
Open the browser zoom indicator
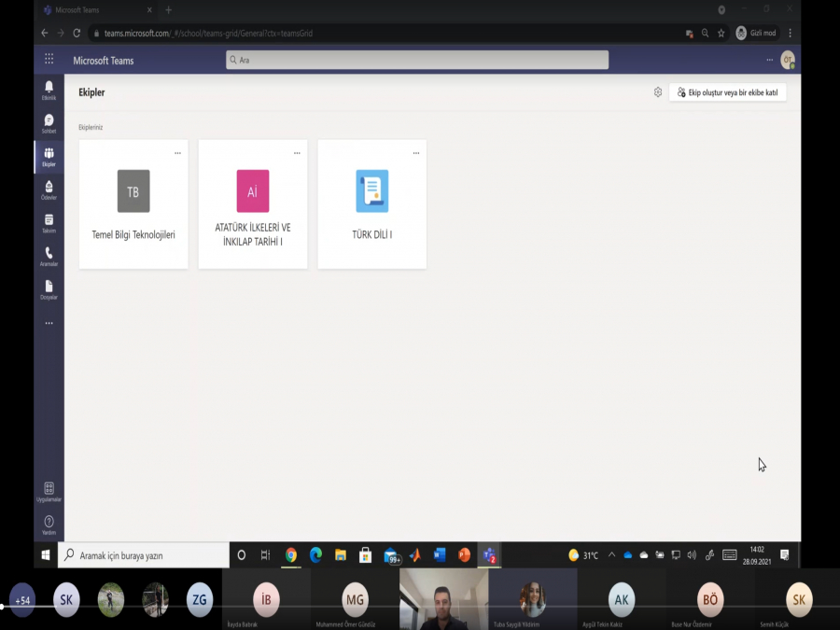(x=705, y=34)
